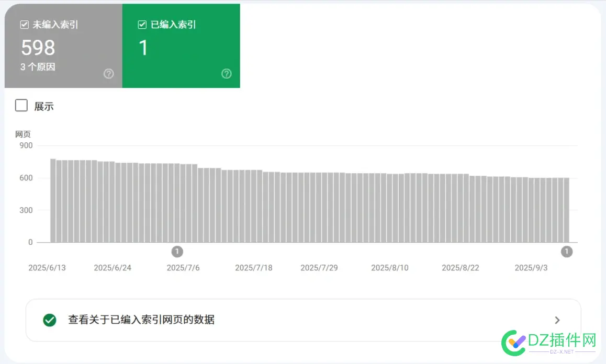Click the 网页 axis label above the chart
This screenshot has width=606, height=364.
pyautogui.click(x=23, y=134)
